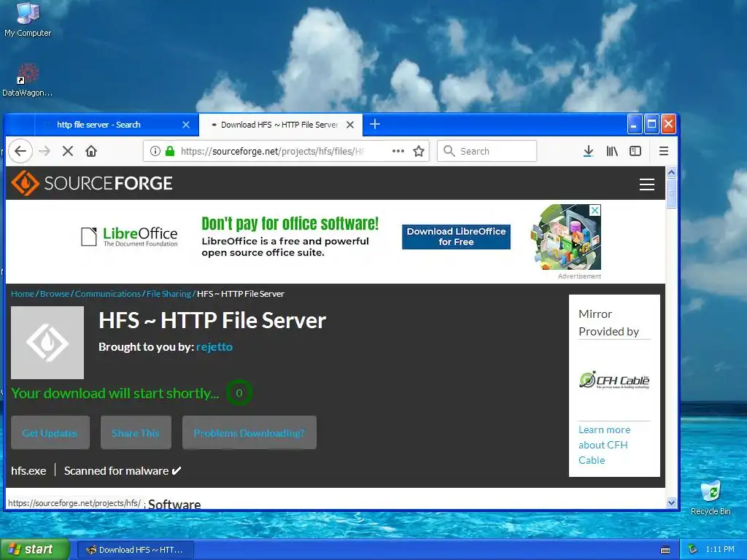
Task: Click the green padlock security icon
Action: click(169, 151)
